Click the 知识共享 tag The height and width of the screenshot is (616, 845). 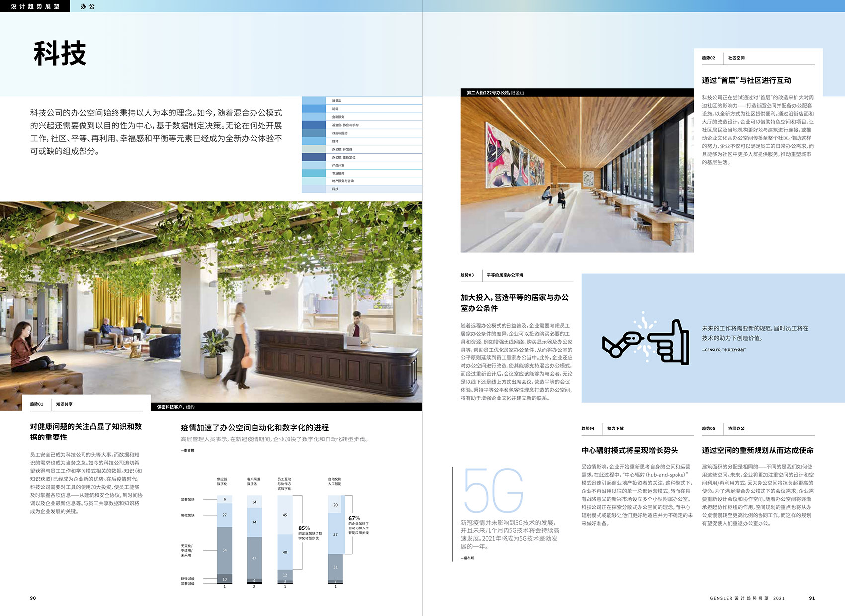pos(64,404)
